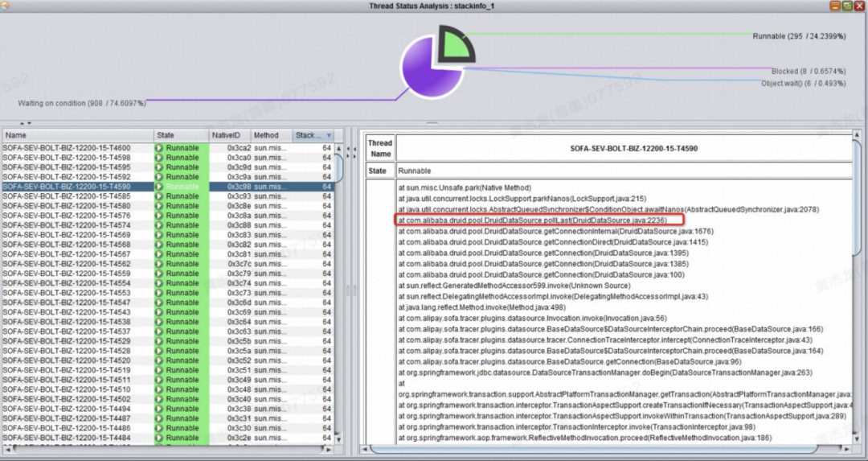Click the Blocked (8 / 0.6574%) chart label
This screenshot has height=461, width=868.
point(809,71)
